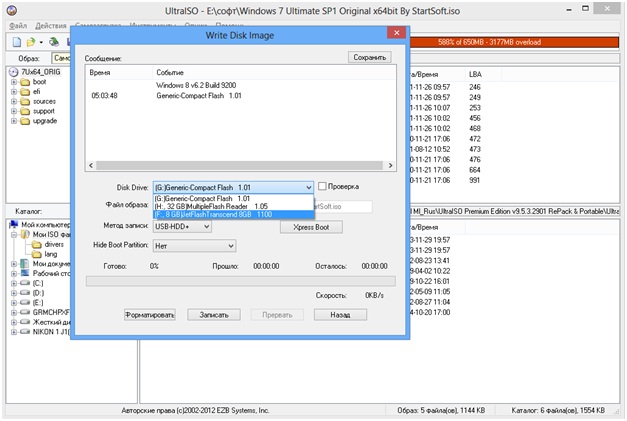
Task: Click the message log right scroll arrow
Action: (x=391, y=166)
